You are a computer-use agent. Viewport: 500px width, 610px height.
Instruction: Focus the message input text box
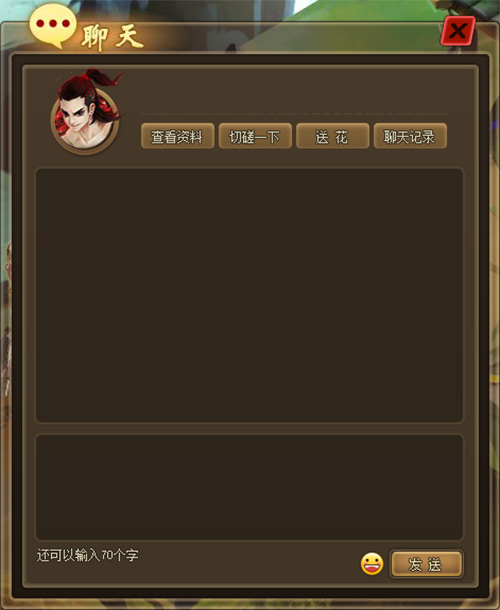point(249,487)
